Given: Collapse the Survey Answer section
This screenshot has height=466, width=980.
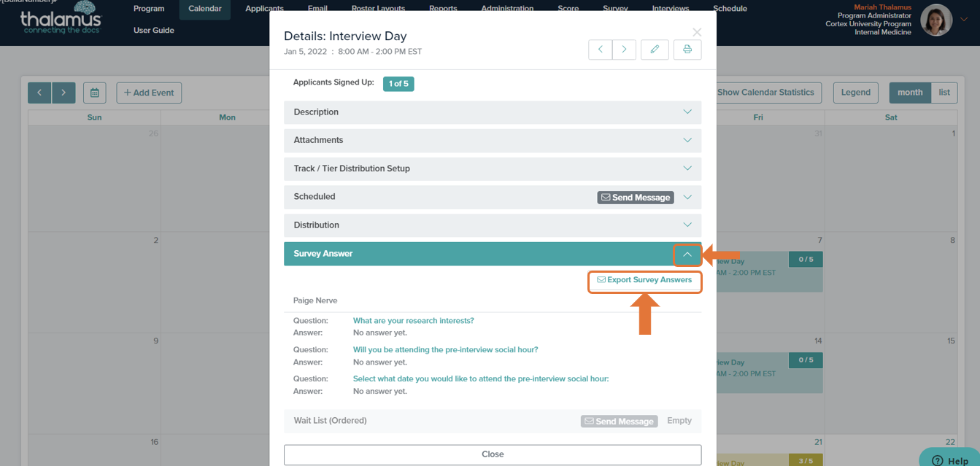Looking at the screenshot, I should 687,254.
